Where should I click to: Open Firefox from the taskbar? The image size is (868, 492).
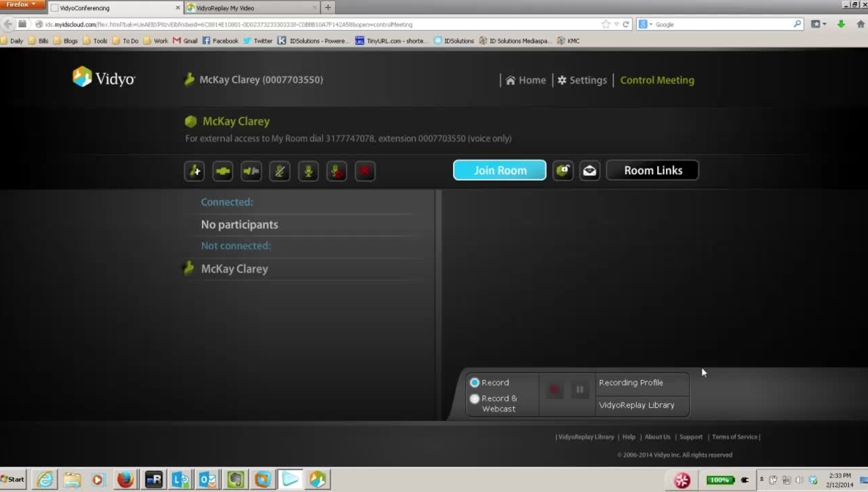coord(125,480)
